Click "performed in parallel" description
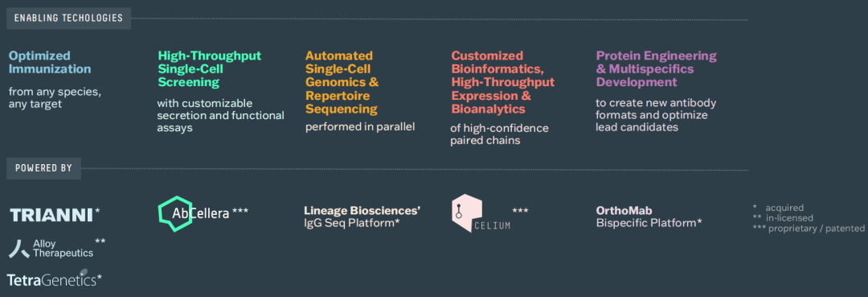The width and height of the screenshot is (868, 297). (360, 126)
